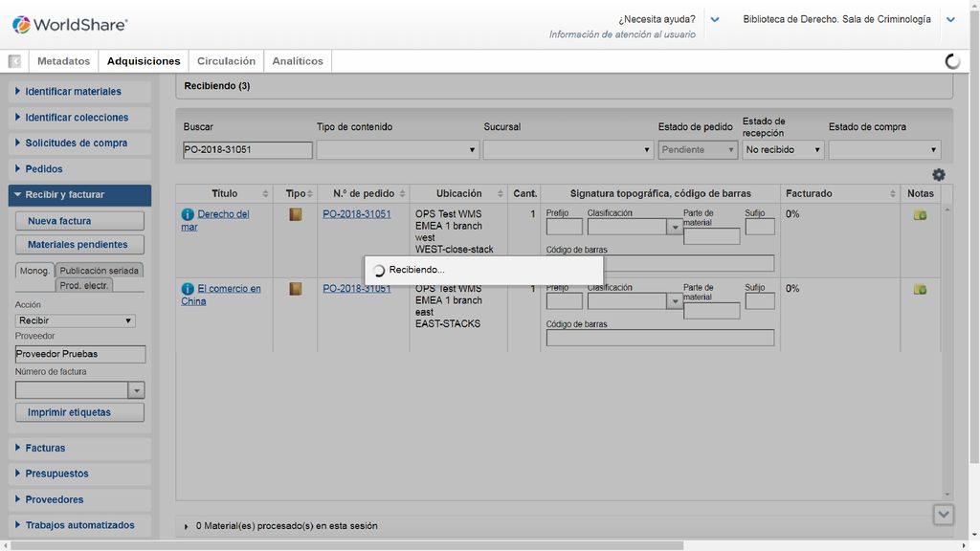Click the horizontal scrollbar at bottom
The height and width of the screenshot is (551, 980).
[347, 545]
